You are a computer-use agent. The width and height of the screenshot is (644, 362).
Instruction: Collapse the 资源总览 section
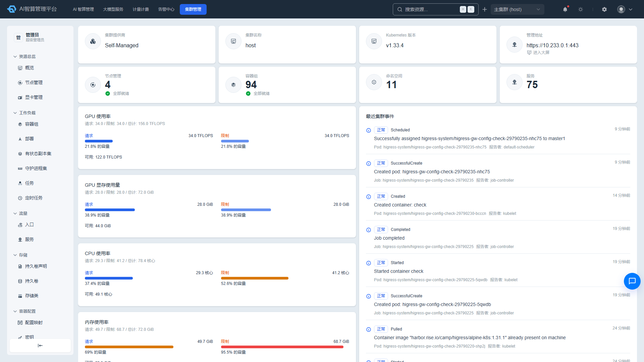pyautogui.click(x=24, y=56)
